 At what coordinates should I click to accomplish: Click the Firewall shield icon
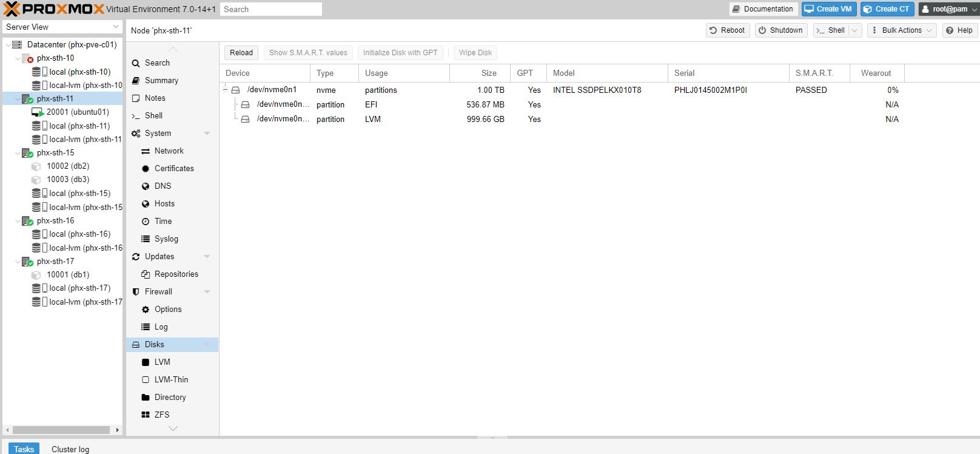tap(136, 292)
